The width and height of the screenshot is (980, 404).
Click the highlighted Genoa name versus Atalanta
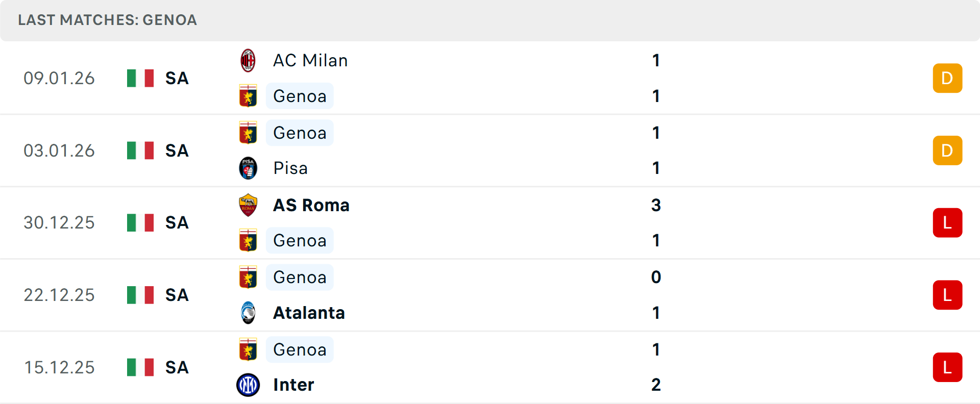300,277
